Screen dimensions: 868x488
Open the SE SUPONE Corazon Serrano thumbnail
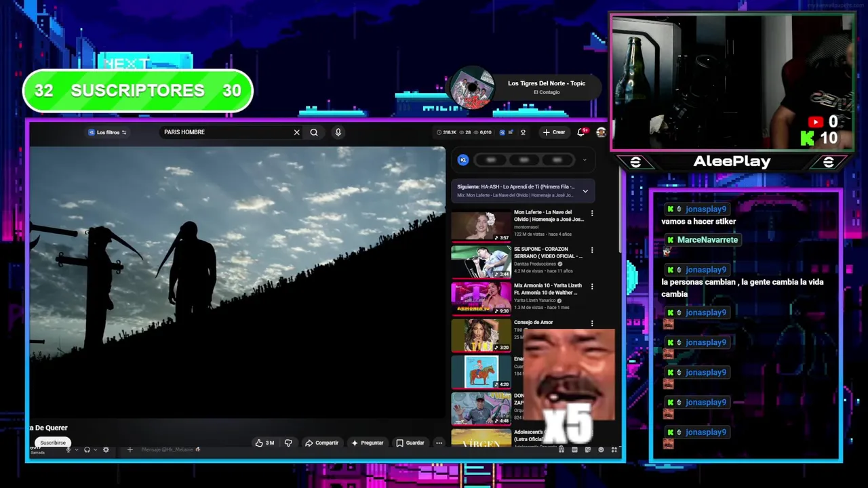tap(481, 262)
